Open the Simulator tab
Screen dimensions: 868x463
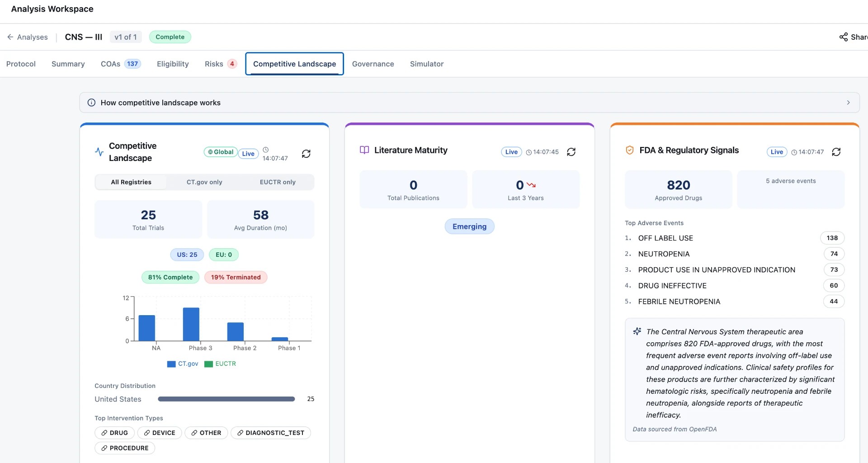[427, 64]
